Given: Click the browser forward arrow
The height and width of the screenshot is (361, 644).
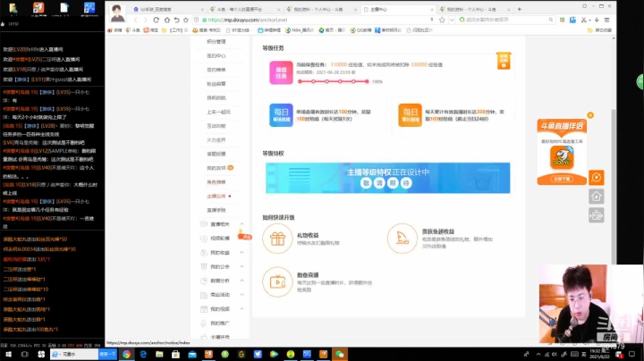Looking at the screenshot, I should click(145, 20).
